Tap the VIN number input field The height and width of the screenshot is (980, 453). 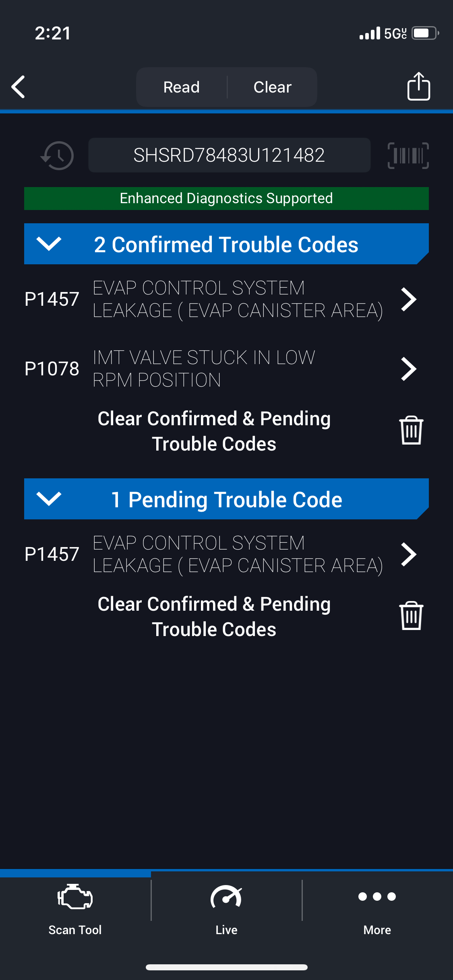coord(229,155)
